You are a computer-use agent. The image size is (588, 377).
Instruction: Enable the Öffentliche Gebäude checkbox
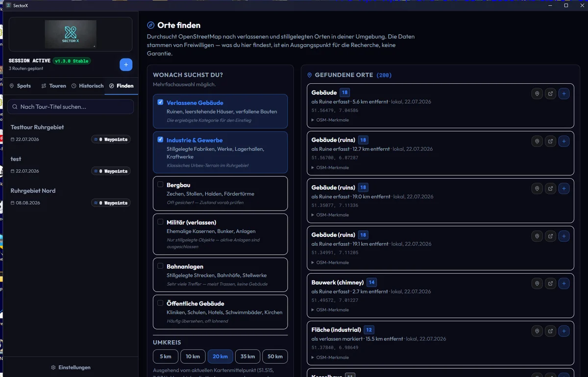click(x=160, y=303)
